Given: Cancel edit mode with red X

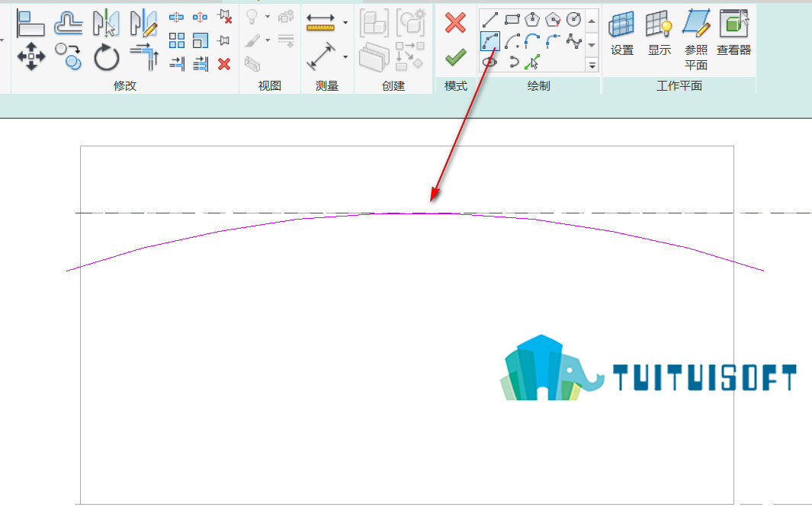Looking at the screenshot, I should (x=455, y=23).
